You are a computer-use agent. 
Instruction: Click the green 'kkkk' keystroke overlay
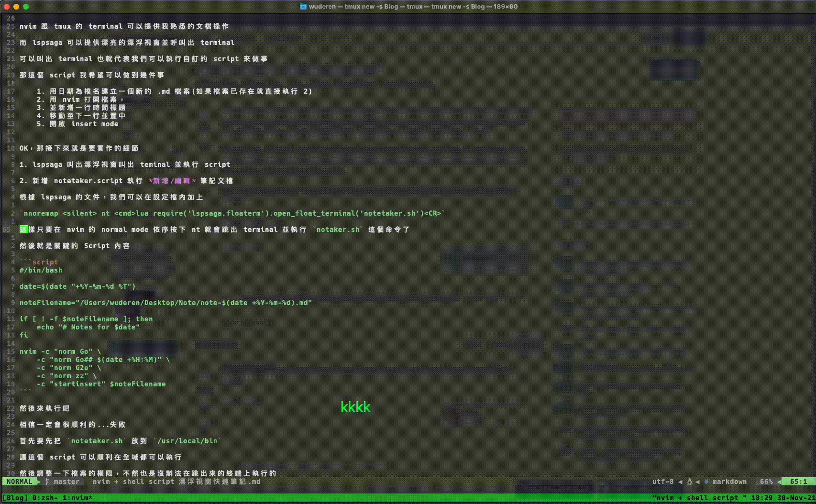(355, 407)
